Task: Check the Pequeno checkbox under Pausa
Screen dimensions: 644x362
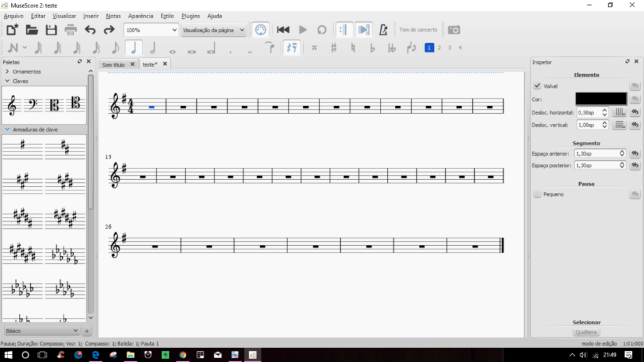Action: click(x=537, y=195)
